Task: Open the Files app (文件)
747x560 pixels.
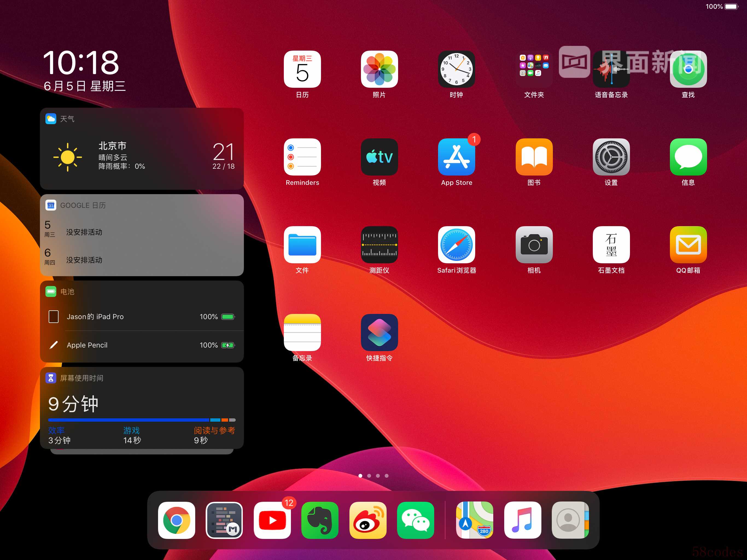Action: pos(302,245)
